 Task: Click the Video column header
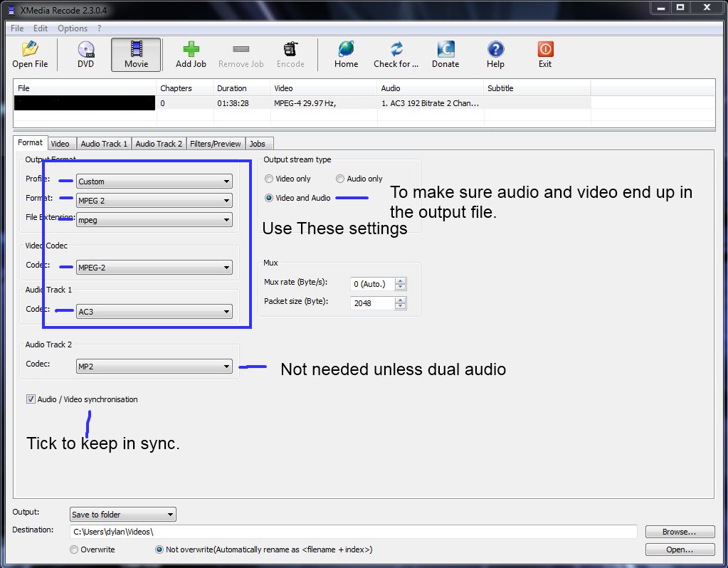pyautogui.click(x=324, y=88)
